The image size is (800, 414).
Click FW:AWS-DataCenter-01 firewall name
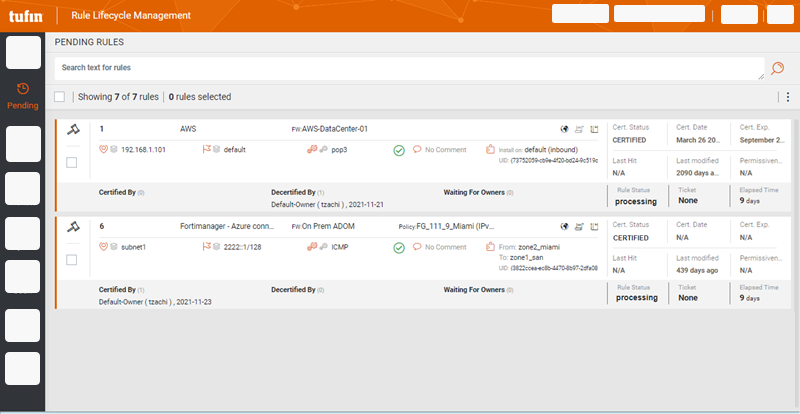coord(330,129)
